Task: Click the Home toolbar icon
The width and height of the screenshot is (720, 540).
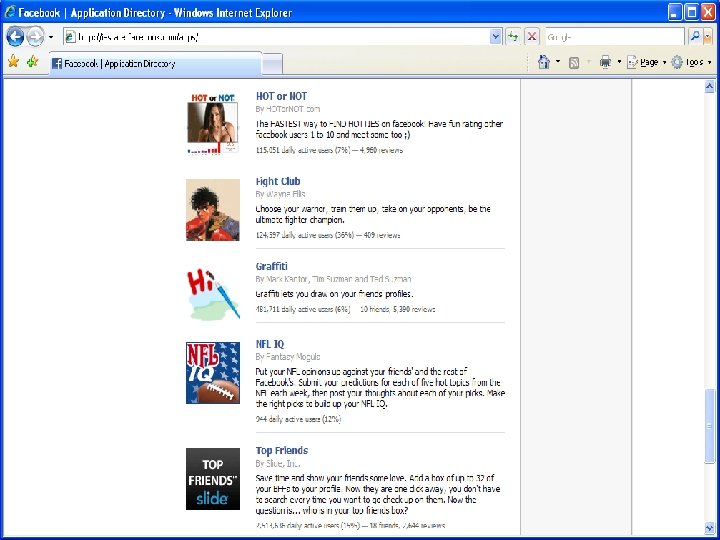Action: point(544,62)
